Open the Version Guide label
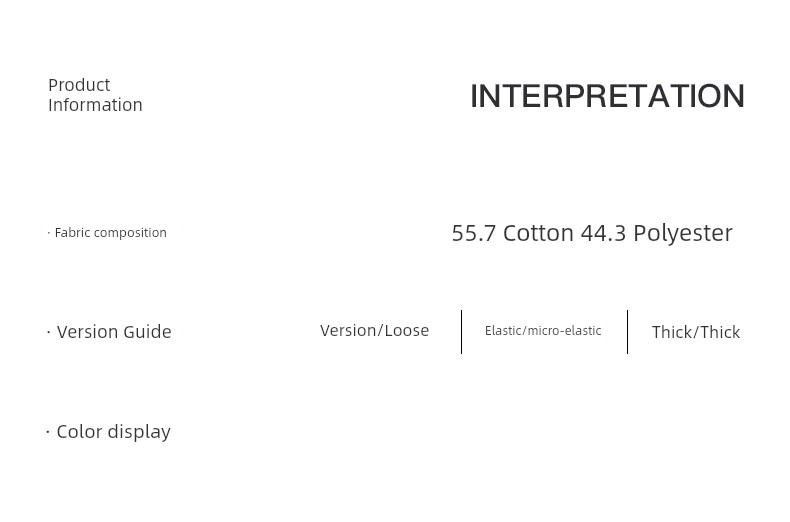This screenshot has width=790, height=522. coord(114,332)
